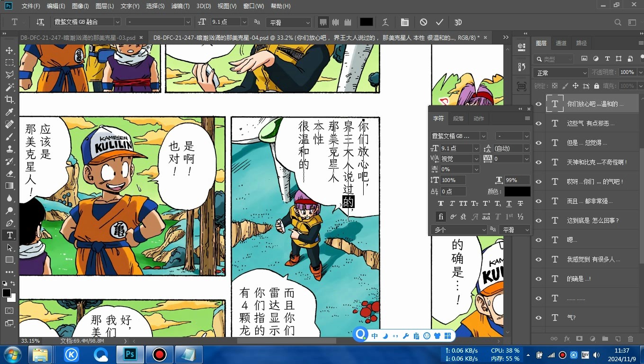Apply faux bold in Character panel
The width and height of the screenshot is (644, 364).
point(440,203)
